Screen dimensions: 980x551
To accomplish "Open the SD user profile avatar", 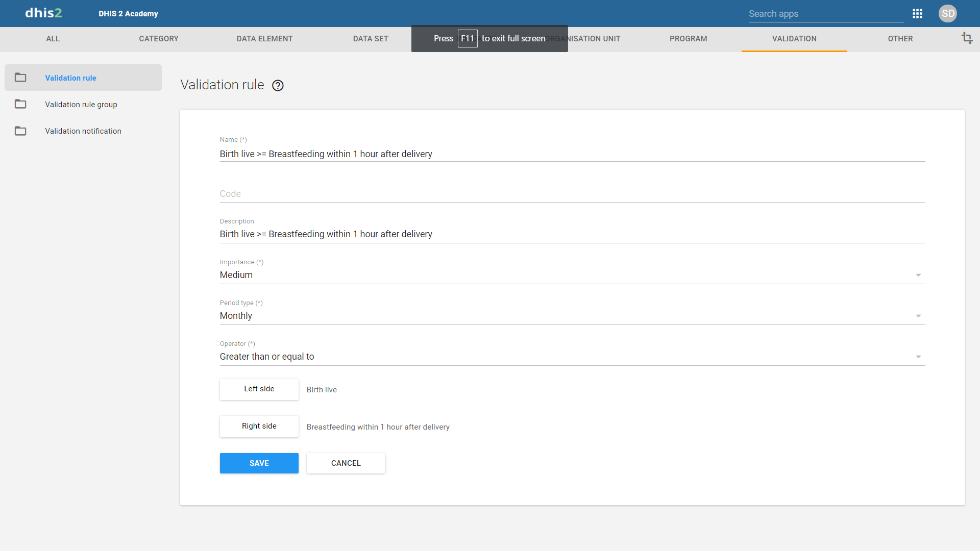I will click(947, 14).
